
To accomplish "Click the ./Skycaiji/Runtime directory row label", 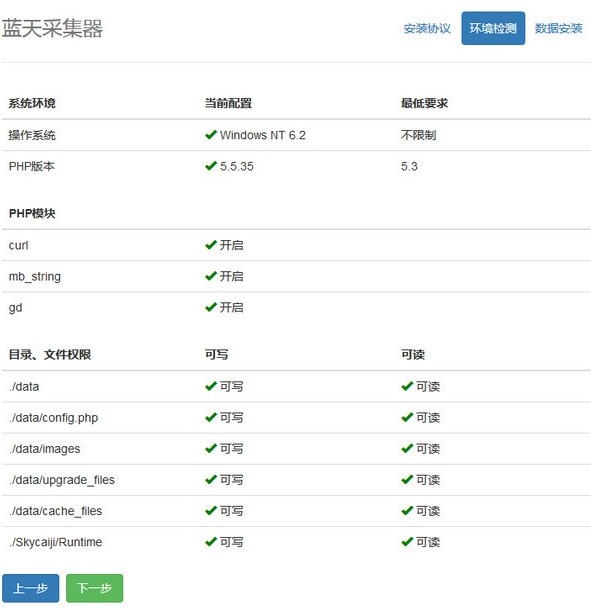I will [56, 542].
